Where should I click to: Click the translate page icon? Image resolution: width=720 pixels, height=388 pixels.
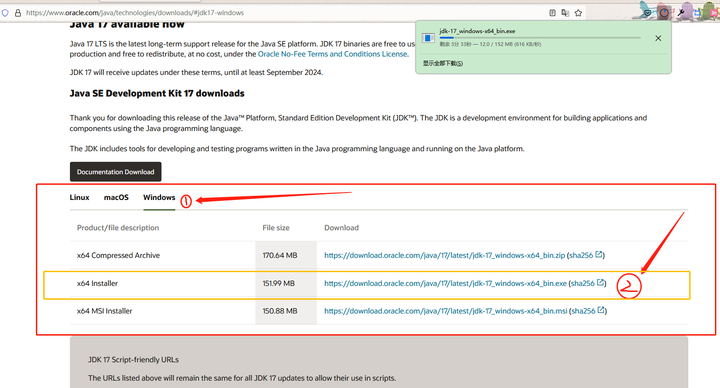(565, 13)
